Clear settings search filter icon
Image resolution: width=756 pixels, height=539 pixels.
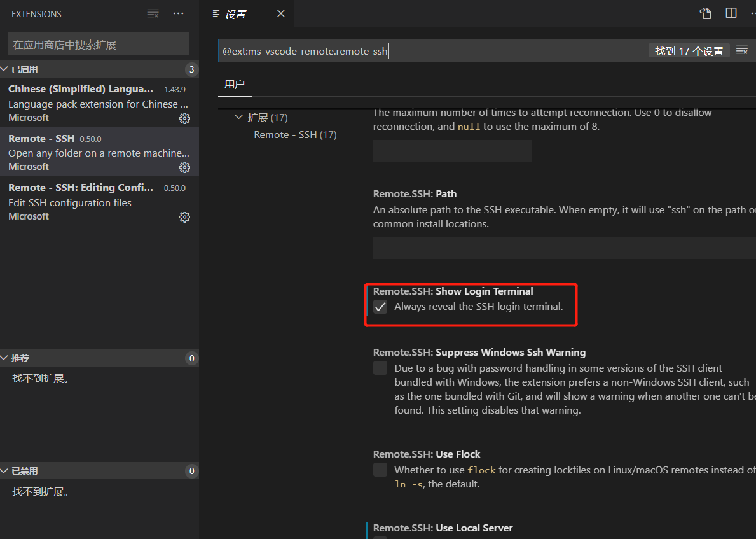(742, 50)
